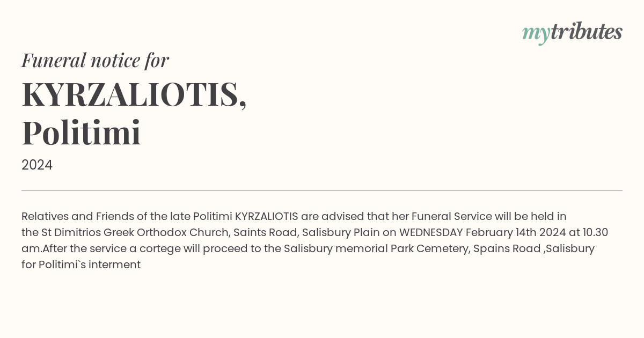Click the green "my" part of logo
This screenshot has height=338, width=644.
click(x=536, y=33)
